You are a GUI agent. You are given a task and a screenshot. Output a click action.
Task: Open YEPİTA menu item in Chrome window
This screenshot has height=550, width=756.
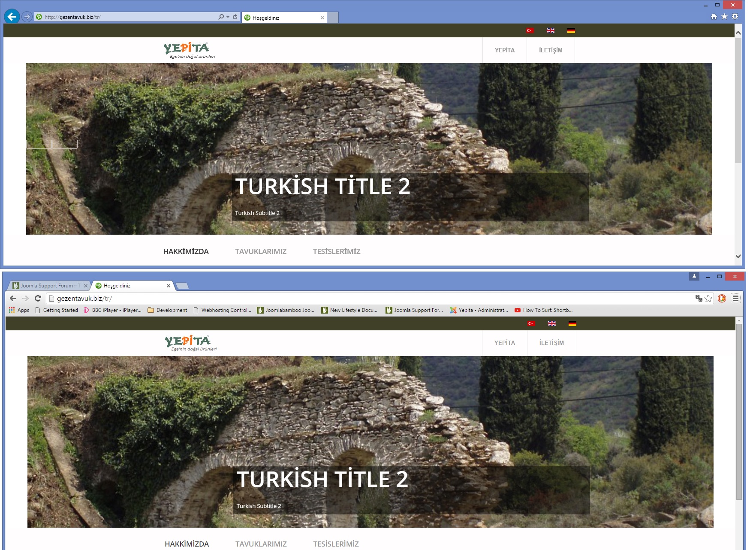coord(505,343)
